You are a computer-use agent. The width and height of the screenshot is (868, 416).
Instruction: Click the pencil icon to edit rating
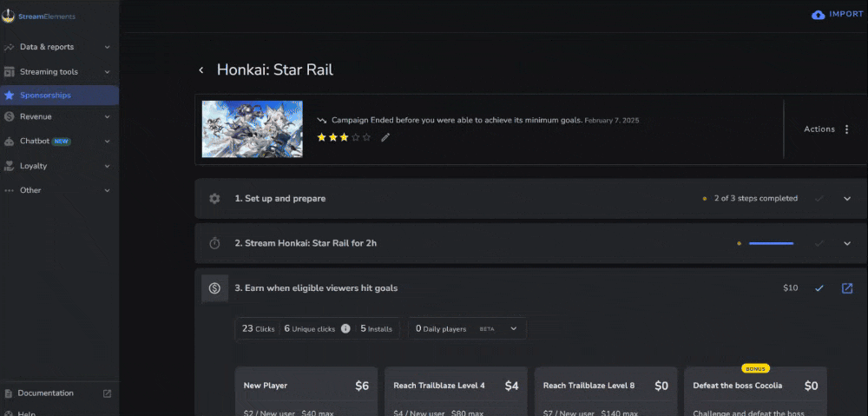(385, 137)
